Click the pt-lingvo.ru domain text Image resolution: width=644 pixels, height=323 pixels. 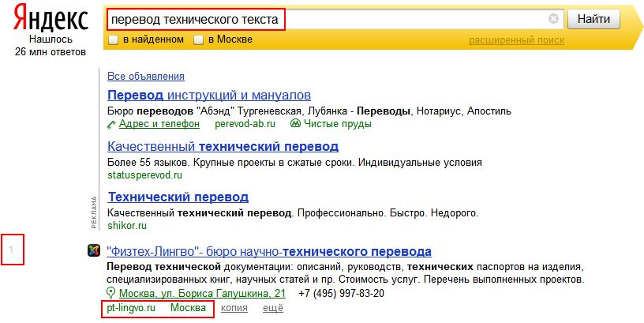coord(131,308)
